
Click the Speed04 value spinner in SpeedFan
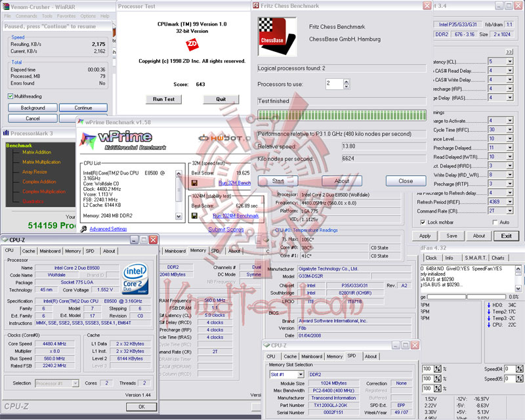(519, 369)
